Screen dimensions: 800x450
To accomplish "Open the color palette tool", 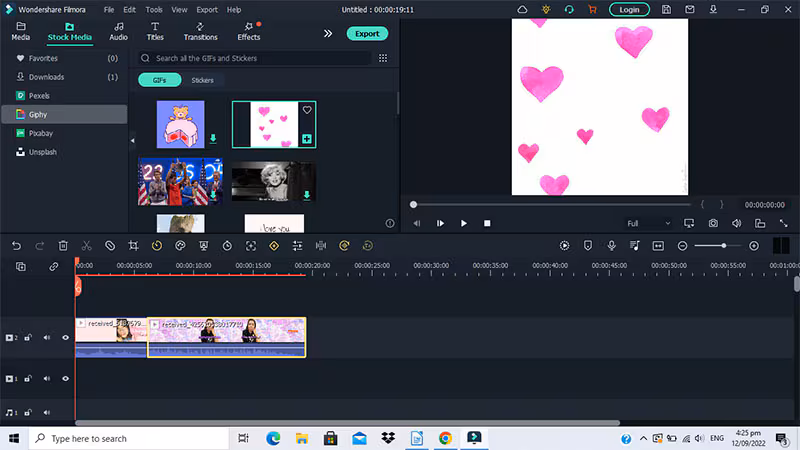I will pyautogui.click(x=180, y=246).
